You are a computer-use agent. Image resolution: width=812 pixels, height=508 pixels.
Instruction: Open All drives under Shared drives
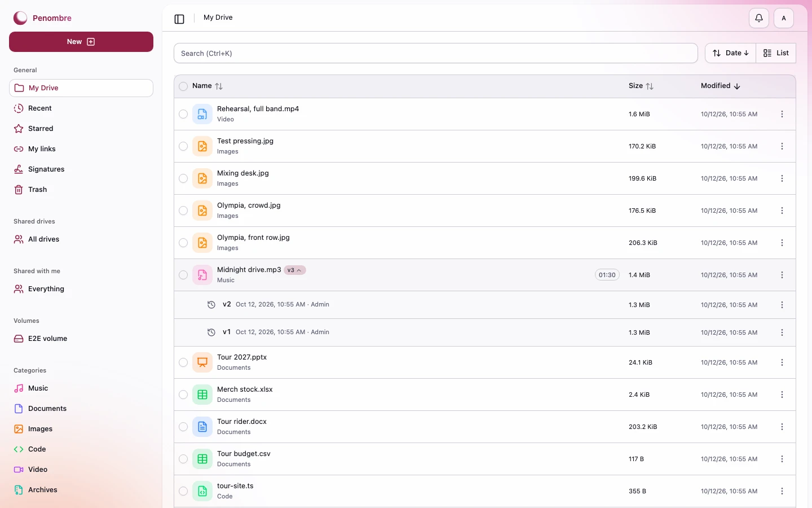81,239
